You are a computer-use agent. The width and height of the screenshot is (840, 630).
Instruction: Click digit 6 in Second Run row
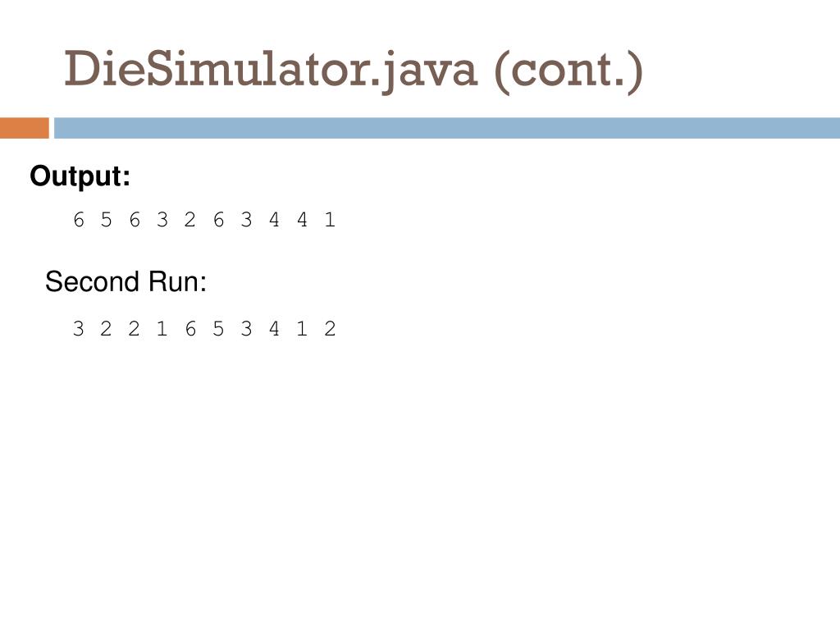pyautogui.click(x=190, y=328)
